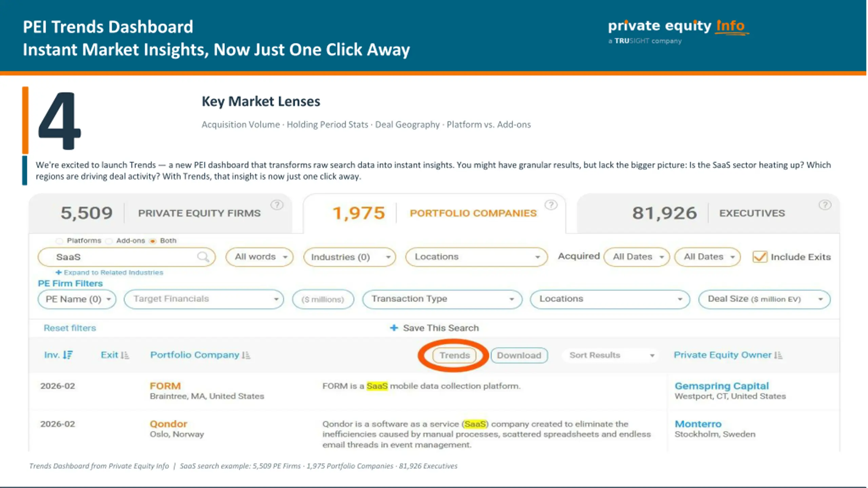The height and width of the screenshot is (488, 868).
Task: Open the All words dropdown
Action: coord(259,257)
